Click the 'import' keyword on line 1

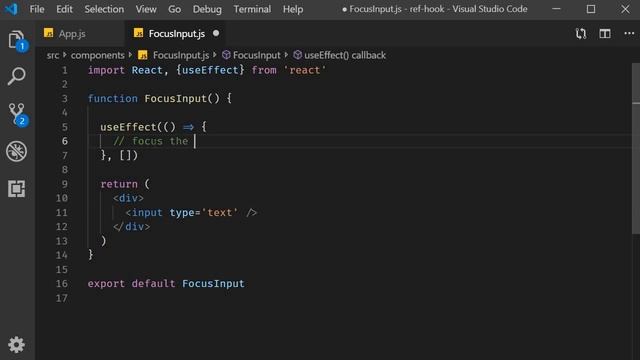click(107, 70)
